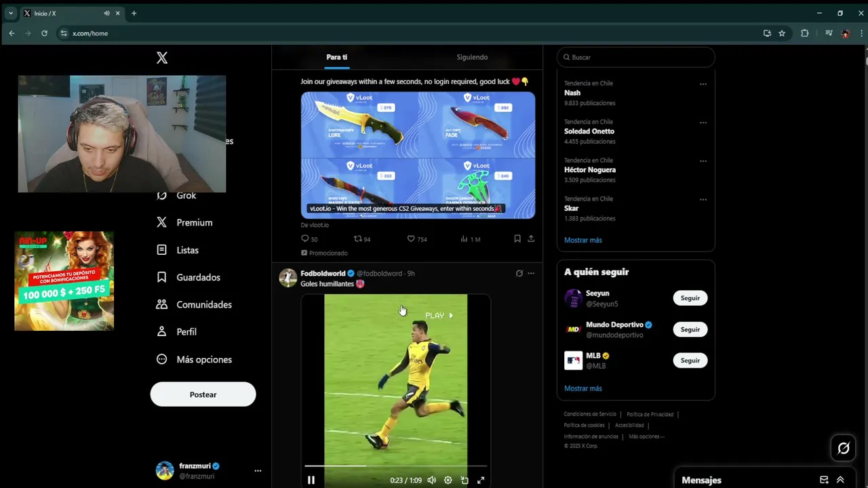Open options for Nash trend
This screenshot has width=868, height=488.
click(703, 84)
